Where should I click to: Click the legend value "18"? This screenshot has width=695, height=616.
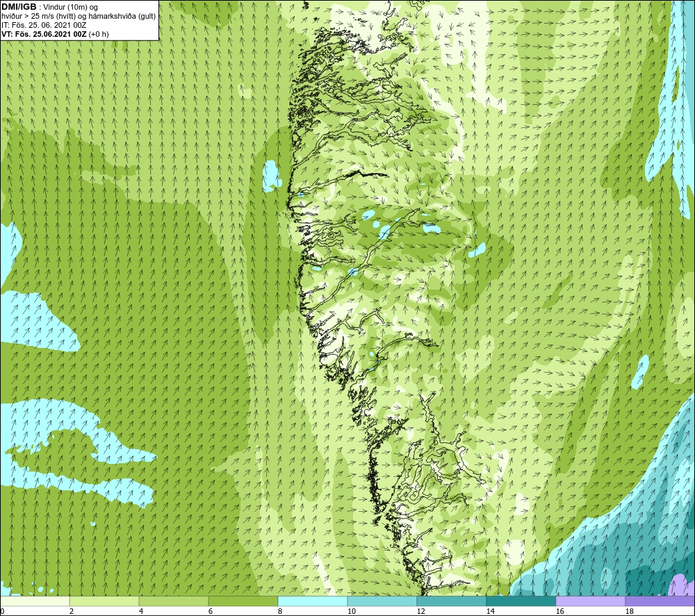pyautogui.click(x=630, y=612)
